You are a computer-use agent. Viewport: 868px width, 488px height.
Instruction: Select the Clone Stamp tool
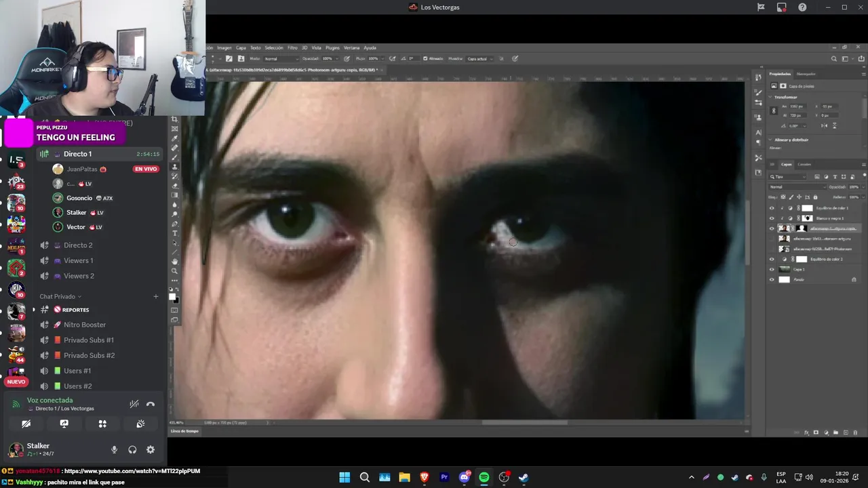tap(175, 167)
